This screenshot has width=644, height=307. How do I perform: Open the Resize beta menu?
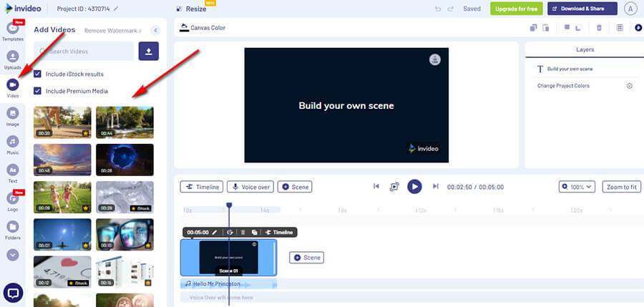[190, 9]
